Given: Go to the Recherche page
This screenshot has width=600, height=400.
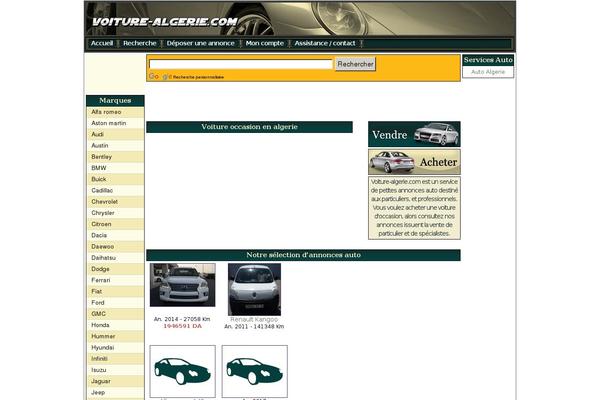Looking at the screenshot, I should pos(140,43).
